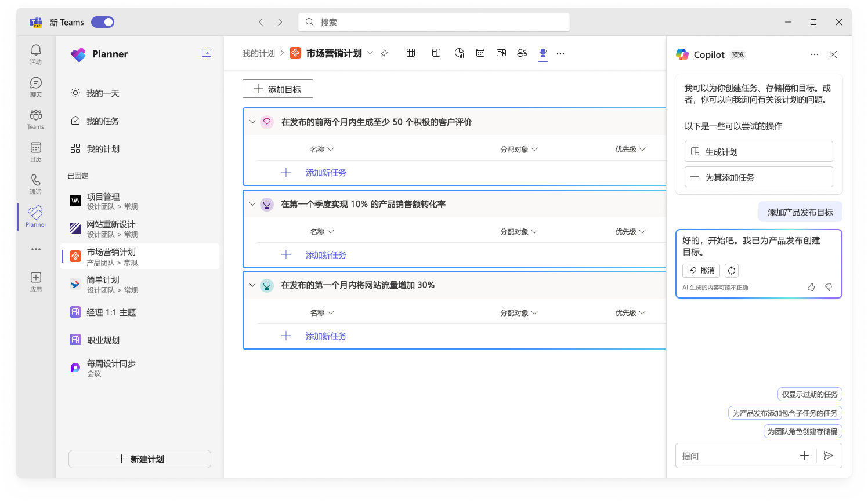
Task: Give thumbs down to Copilot response
Action: tap(829, 287)
